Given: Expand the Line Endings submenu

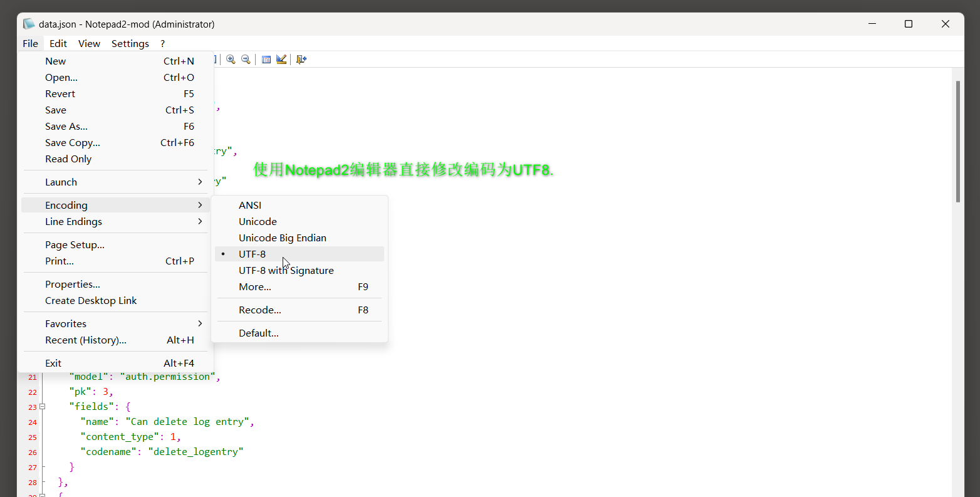Looking at the screenshot, I should click(x=116, y=221).
